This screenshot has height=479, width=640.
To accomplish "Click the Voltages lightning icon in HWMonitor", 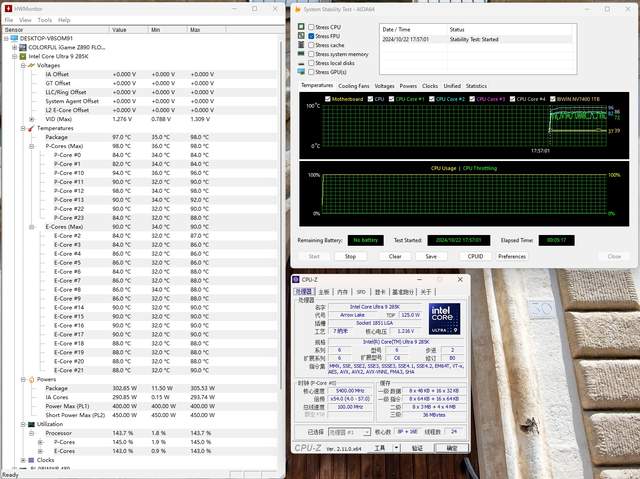I will 31,65.
